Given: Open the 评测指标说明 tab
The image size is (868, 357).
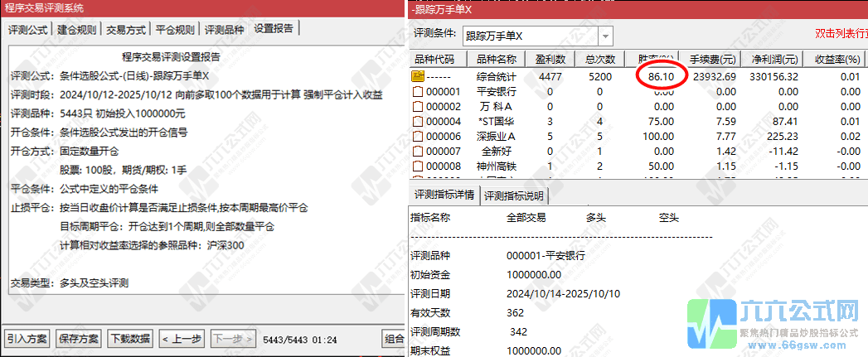Looking at the screenshot, I should click(513, 196).
